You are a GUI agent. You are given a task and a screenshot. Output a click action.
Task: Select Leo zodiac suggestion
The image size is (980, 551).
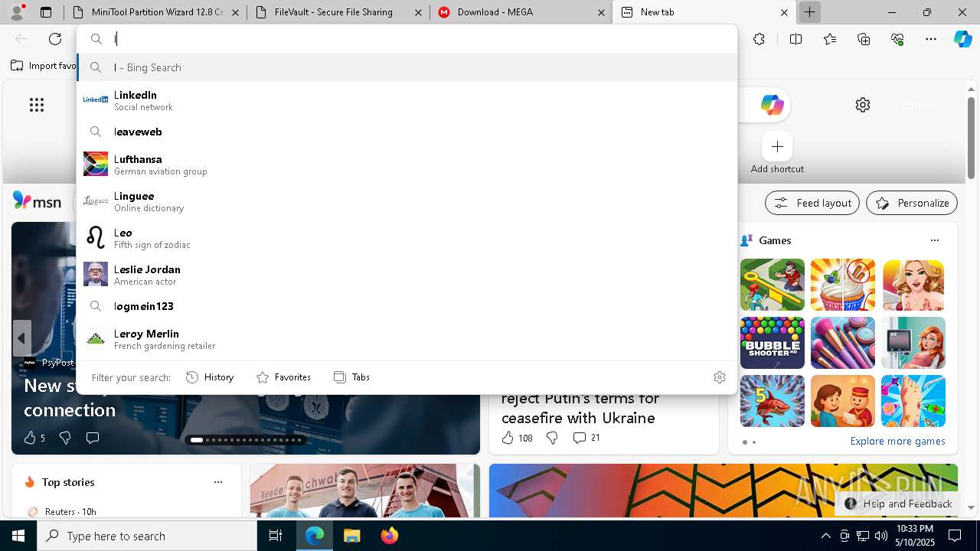click(407, 238)
